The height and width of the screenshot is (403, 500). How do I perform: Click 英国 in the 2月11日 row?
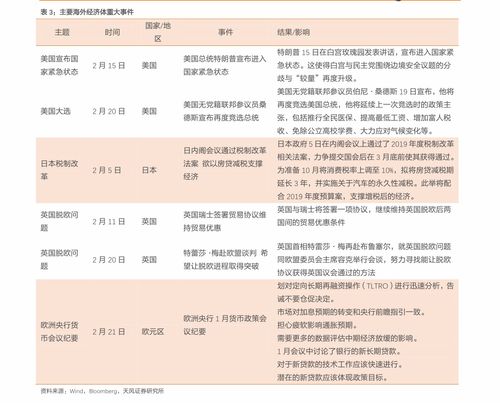click(149, 221)
